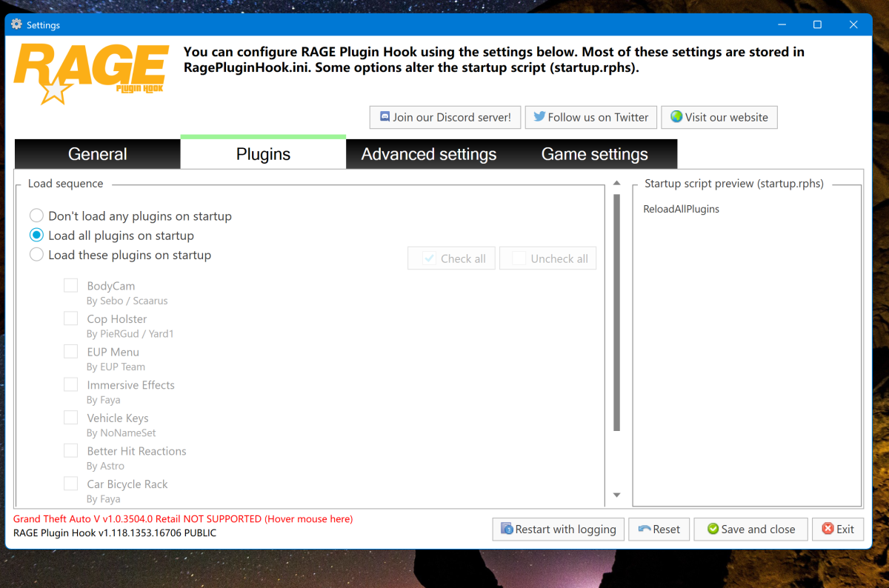Screen dimensions: 889x588
Task: Click the scroll down arrow of plugin list
Action: [x=617, y=495]
